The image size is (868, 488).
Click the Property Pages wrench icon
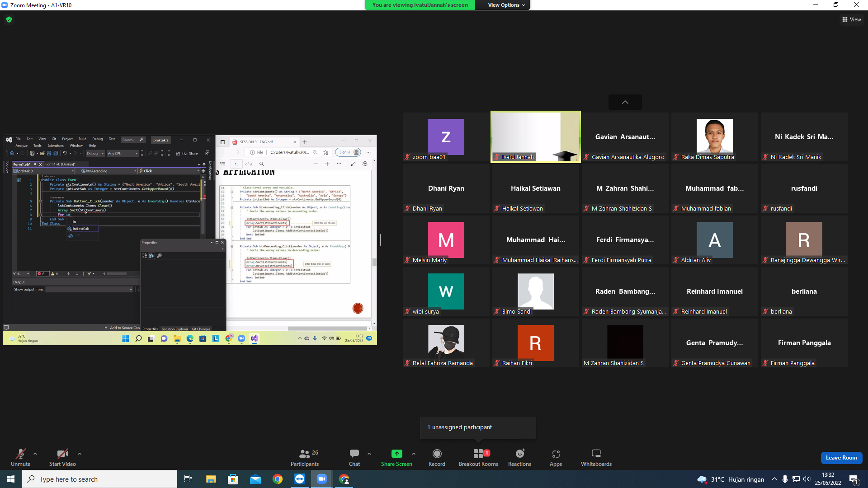point(159,256)
